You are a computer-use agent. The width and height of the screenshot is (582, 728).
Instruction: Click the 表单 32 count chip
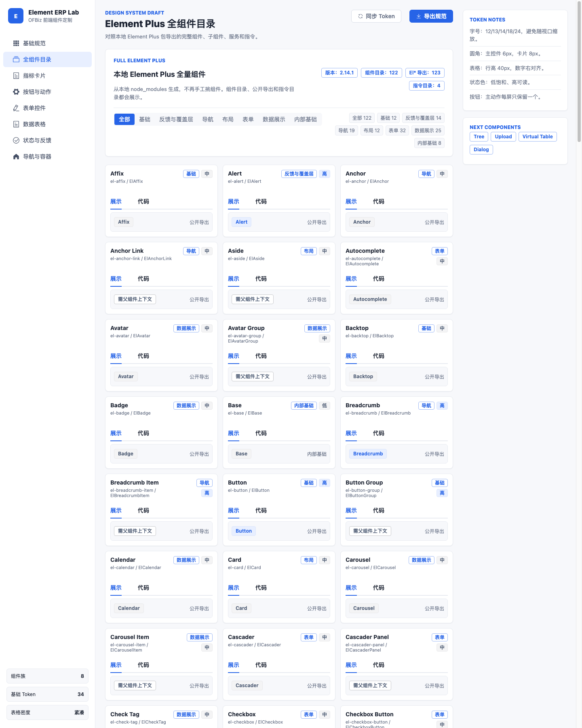coord(397,131)
